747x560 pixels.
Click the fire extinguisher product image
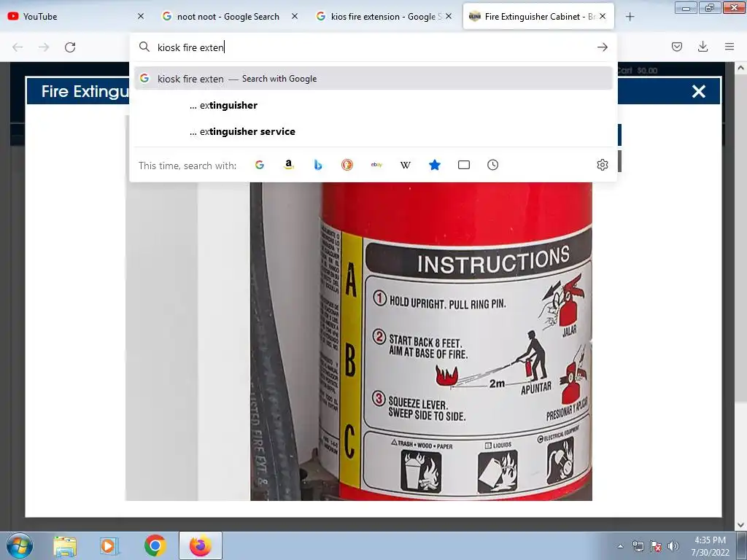coord(358,341)
